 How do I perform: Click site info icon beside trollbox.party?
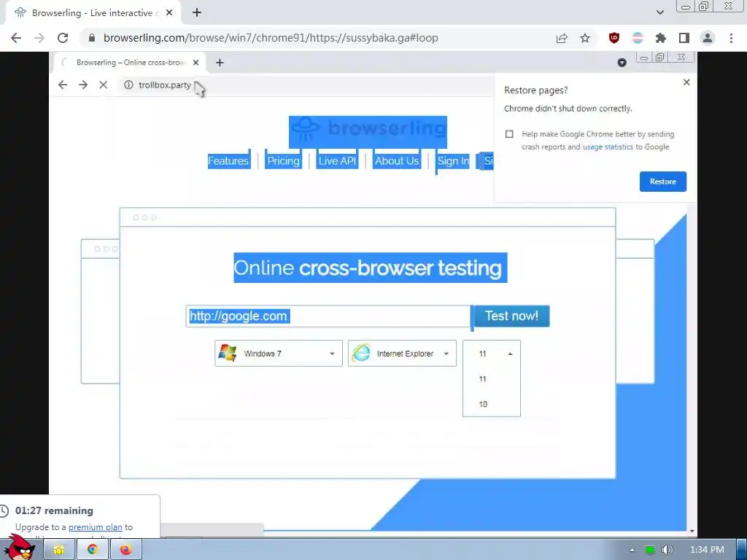(128, 85)
